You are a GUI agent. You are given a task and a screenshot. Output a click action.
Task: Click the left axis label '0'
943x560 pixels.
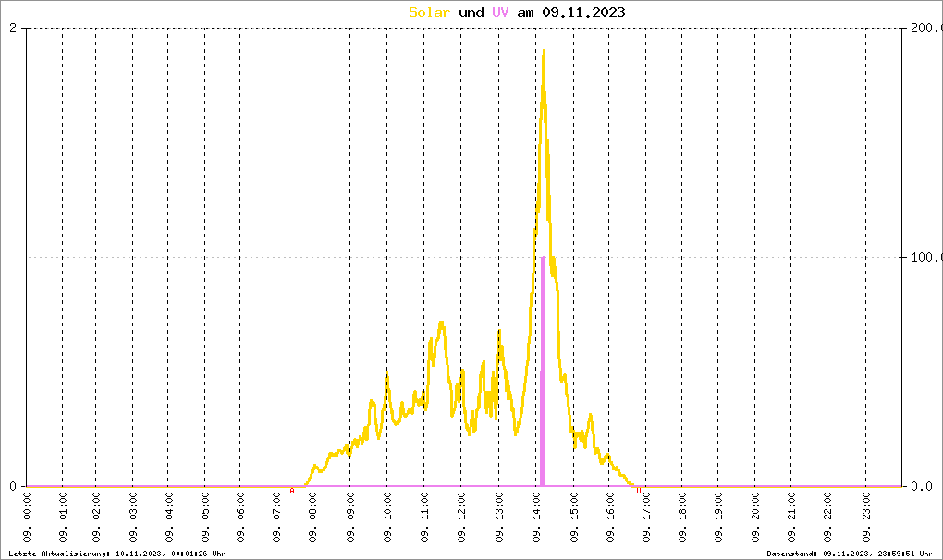tap(13, 486)
